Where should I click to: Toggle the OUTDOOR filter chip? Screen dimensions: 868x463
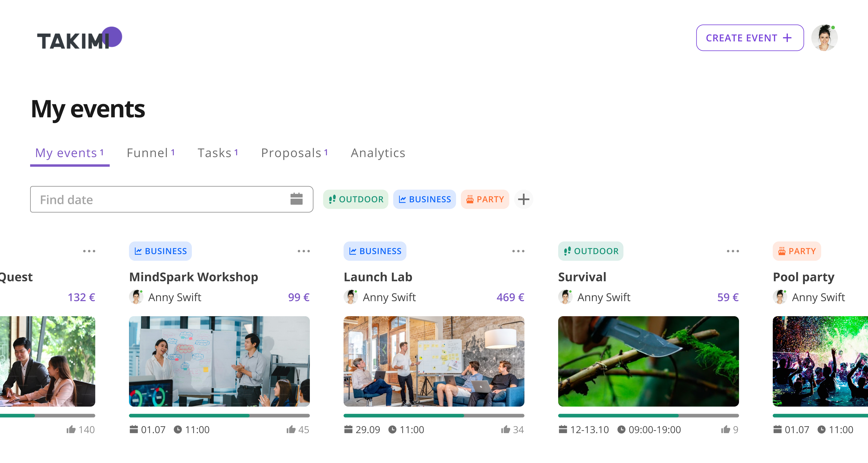355,199
